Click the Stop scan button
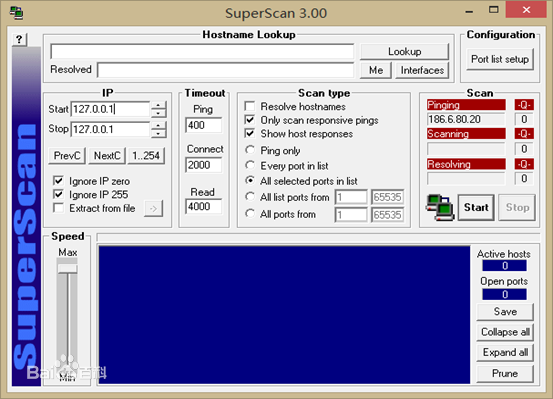553x399 pixels. coord(517,207)
